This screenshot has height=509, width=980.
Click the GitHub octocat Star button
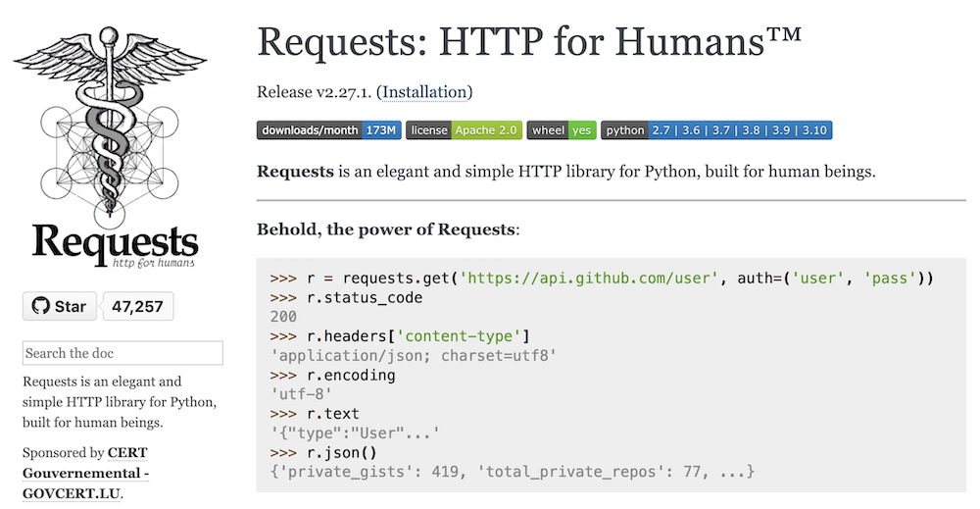tap(59, 306)
